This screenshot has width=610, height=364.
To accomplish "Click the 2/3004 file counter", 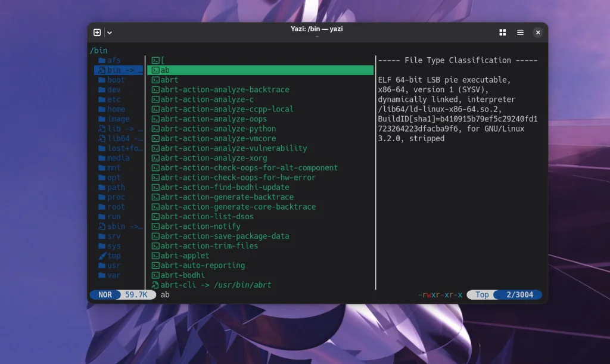I will pyautogui.click(x=519, y=295).
